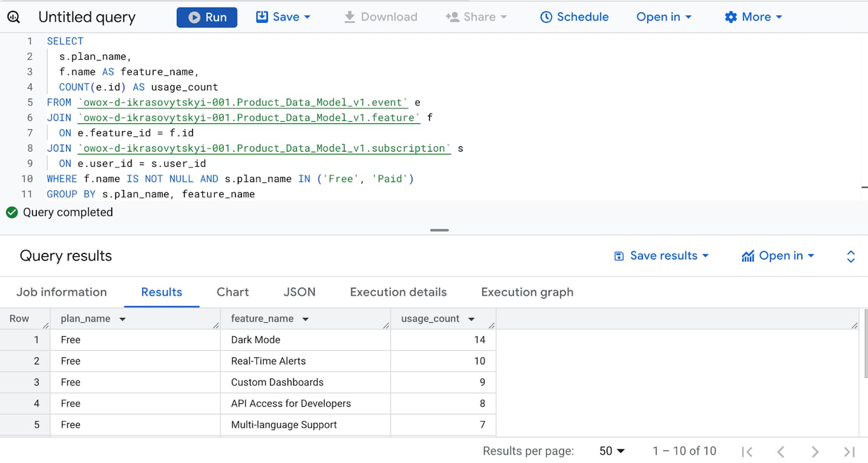Click the Save results icon

pyautogui.click(x=619, y=256)
